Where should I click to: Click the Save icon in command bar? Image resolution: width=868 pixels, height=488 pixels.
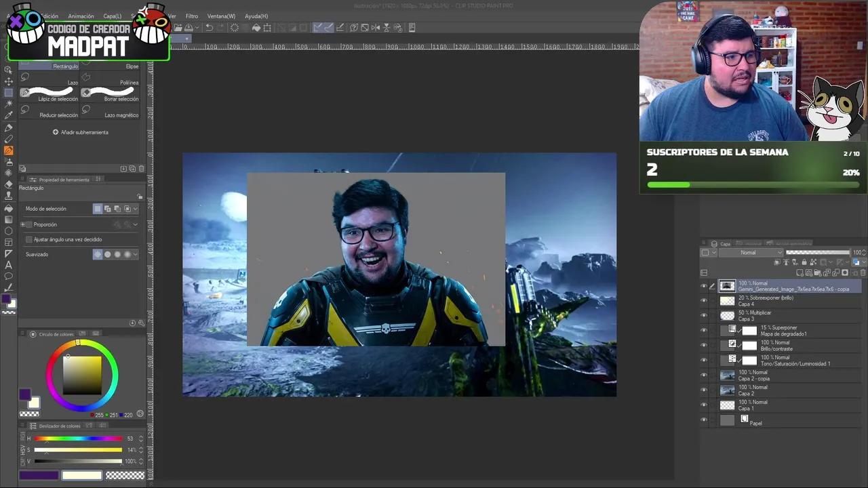tap(189, 28)
